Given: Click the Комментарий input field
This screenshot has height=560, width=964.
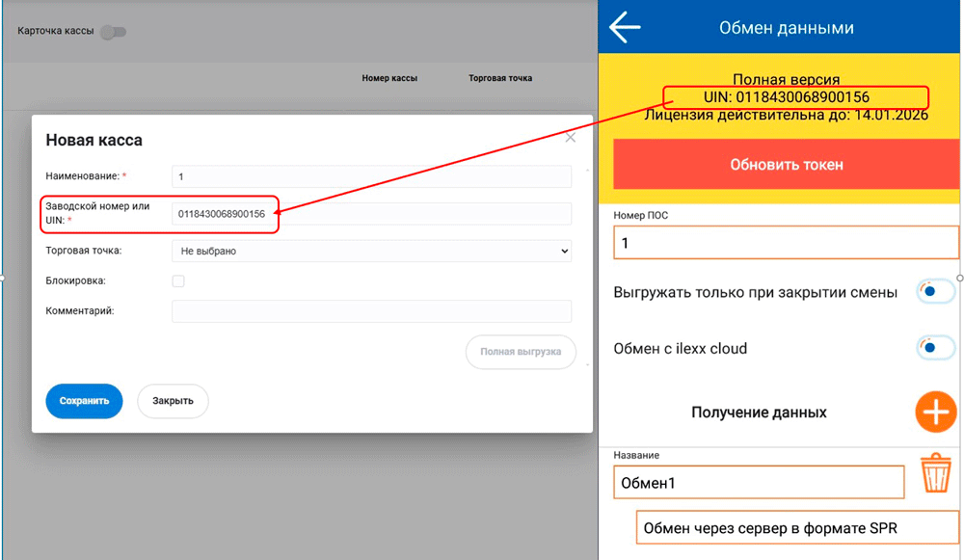Looking at the screenshot, I should point(371,311).
